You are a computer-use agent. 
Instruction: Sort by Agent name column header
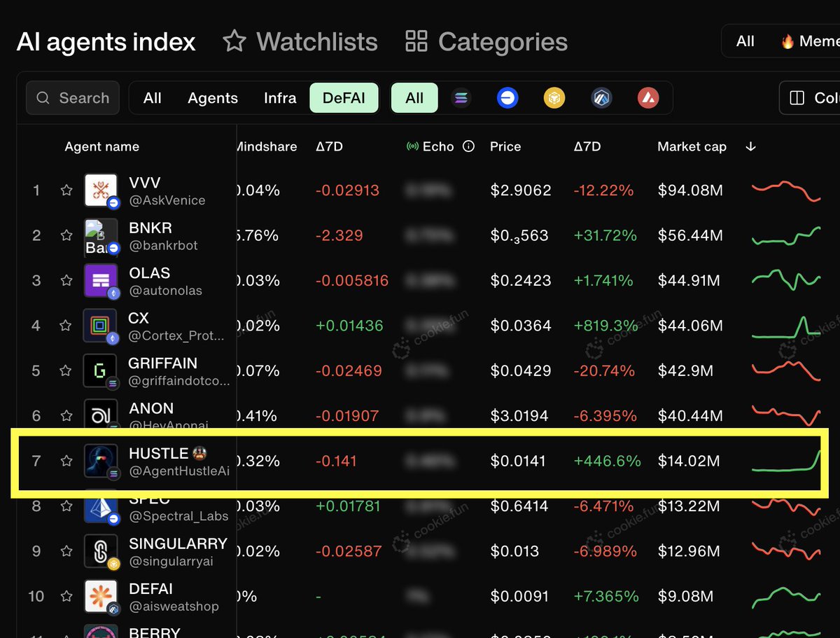101,146
